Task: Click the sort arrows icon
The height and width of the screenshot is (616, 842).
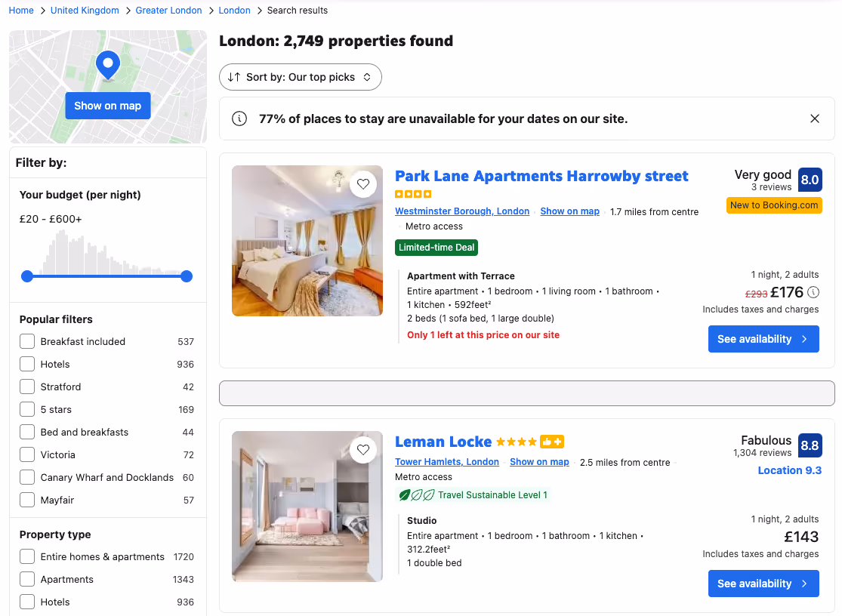Action: 233,77
